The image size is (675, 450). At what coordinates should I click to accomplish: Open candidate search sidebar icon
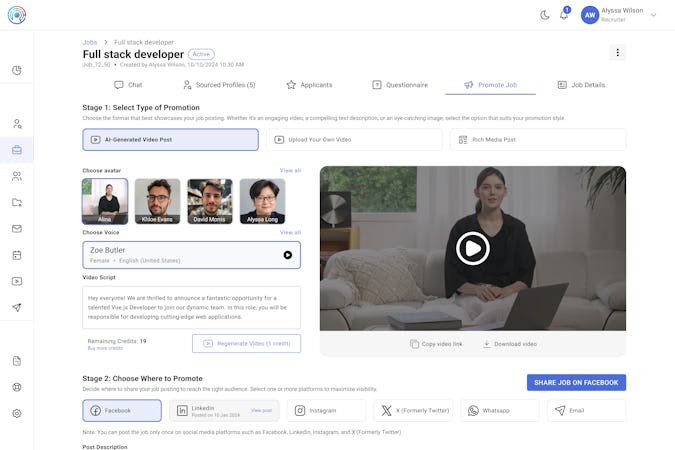17,124
